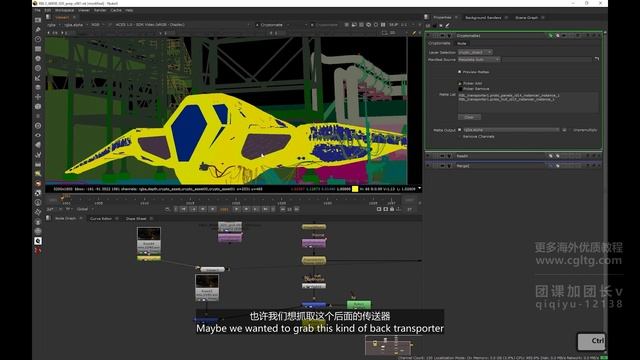This screenshot has width=640, height=360.
Task: Open the Draw nodes toolbar menu
Action: coord(38,29)
